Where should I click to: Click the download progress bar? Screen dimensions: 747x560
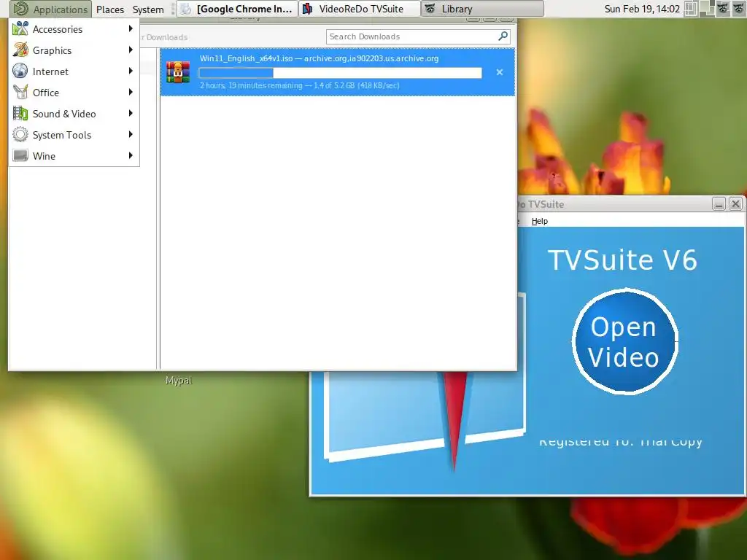(340, 73)
